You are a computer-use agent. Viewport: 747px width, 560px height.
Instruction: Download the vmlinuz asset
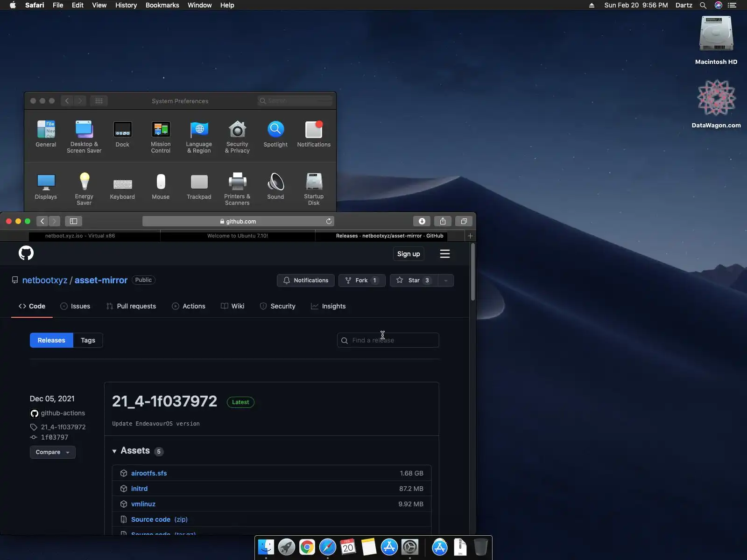coord(143,504)
